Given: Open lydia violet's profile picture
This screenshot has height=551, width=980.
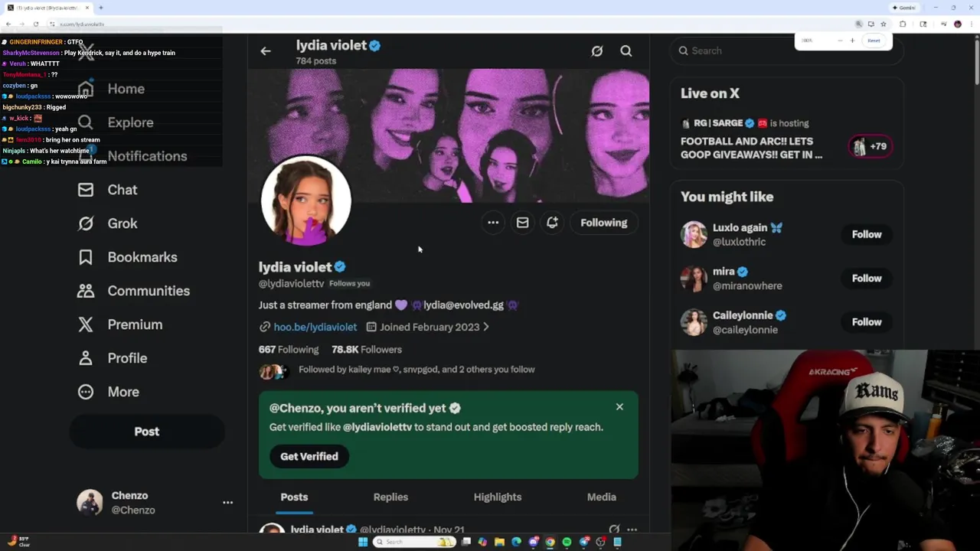Looking at the screenshot, I should point(305,201).
